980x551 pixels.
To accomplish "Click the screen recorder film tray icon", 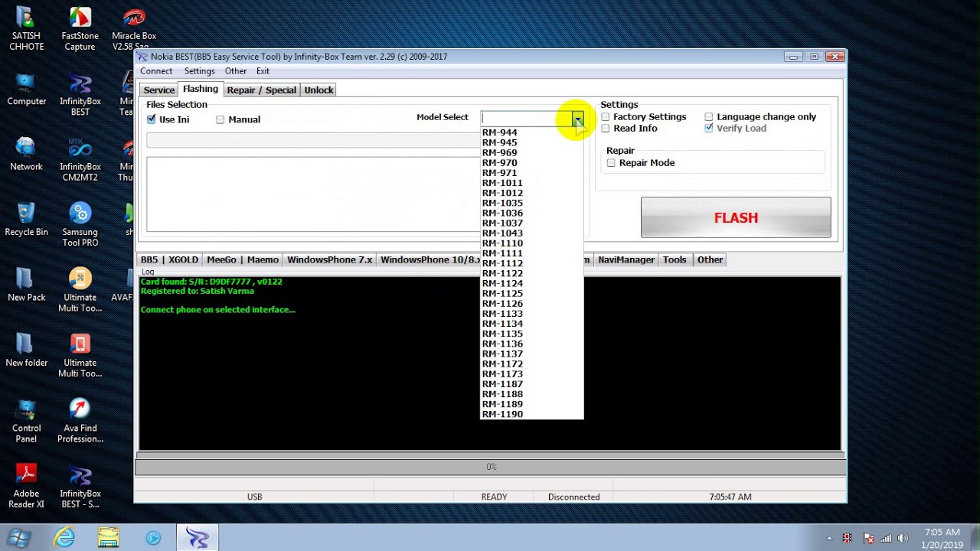I will [x=847, y=539].
